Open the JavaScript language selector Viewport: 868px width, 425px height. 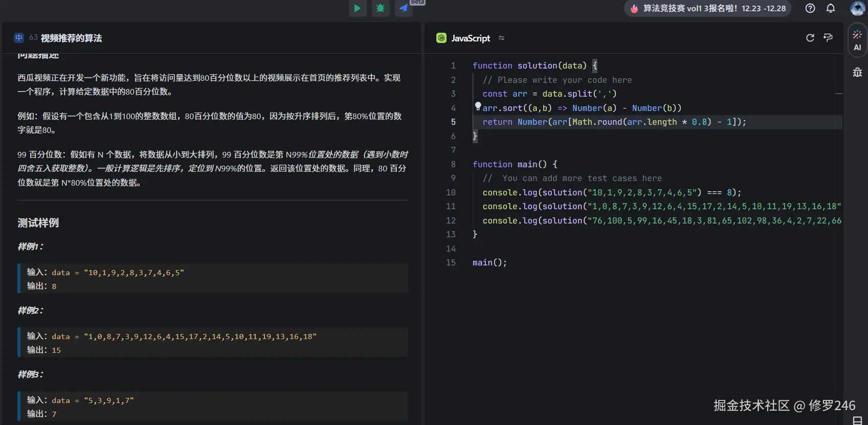point(470,38)
